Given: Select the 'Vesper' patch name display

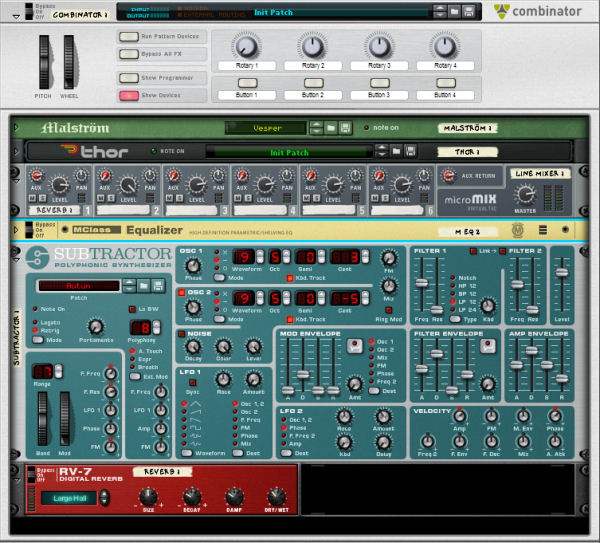Looking at the screenshot, I should click(x=266, y=128).
